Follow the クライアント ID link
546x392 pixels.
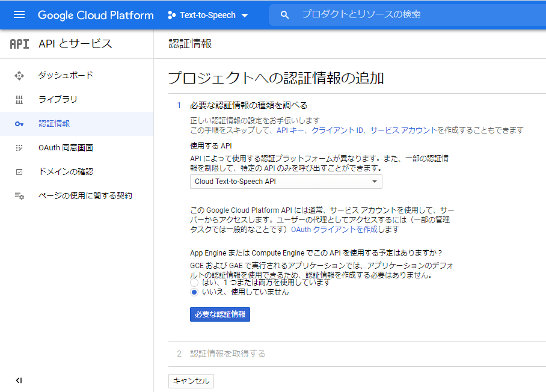(337, 130)
